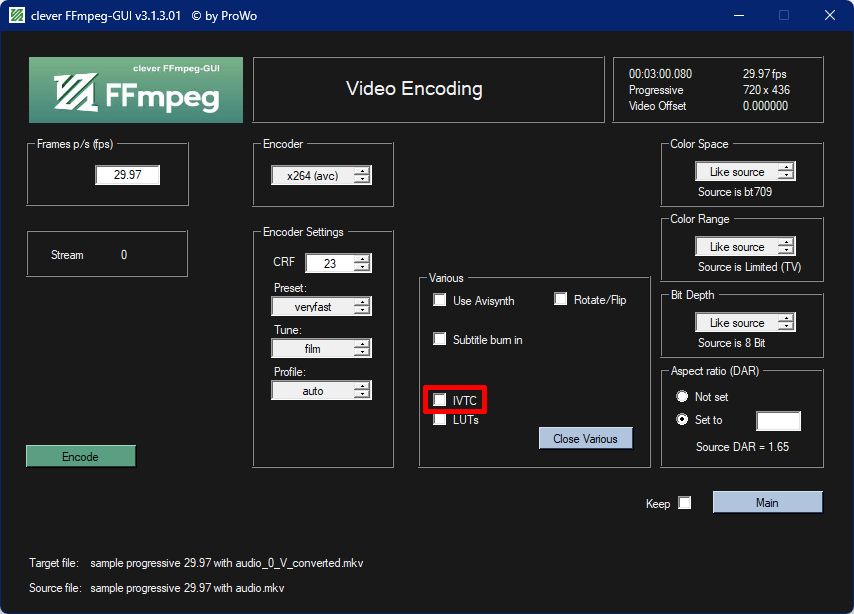Viewport: 854px width, 614px height.
Task: Tick the Rotate/Flip checkbox
Action: pyautogui.click(x=560, y=299)
